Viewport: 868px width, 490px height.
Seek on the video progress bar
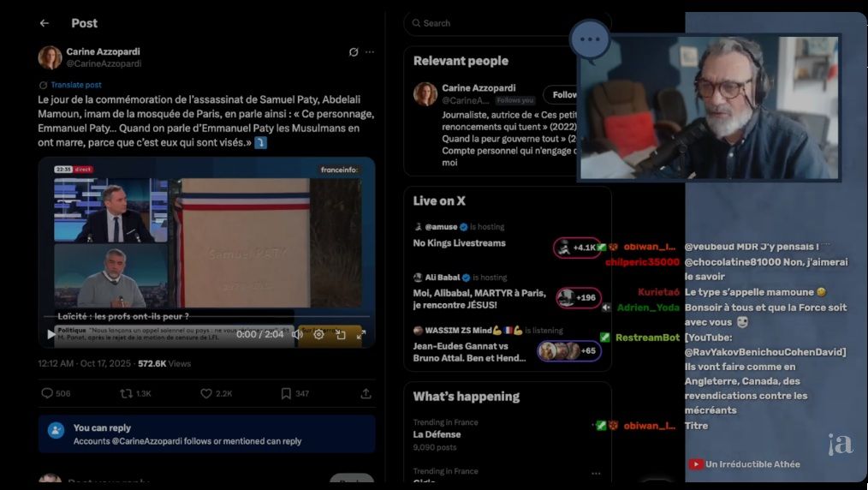[x=206, y=317]
